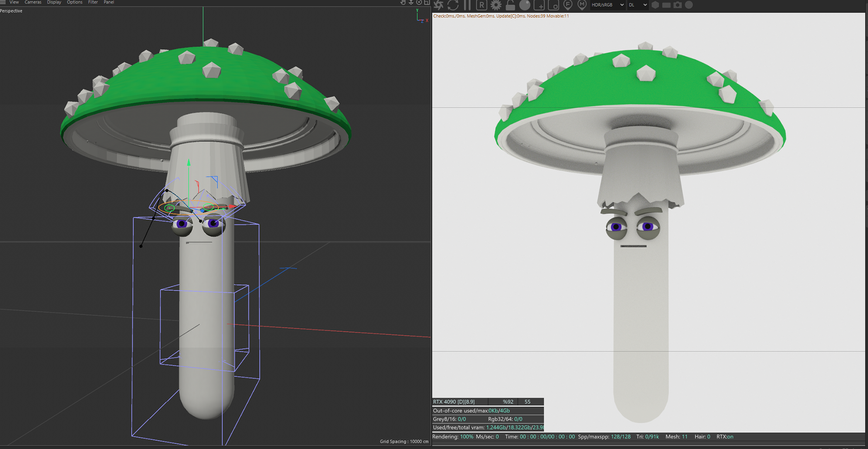
Task: Open the viewport hamburger menu
Action: point(3,2)
